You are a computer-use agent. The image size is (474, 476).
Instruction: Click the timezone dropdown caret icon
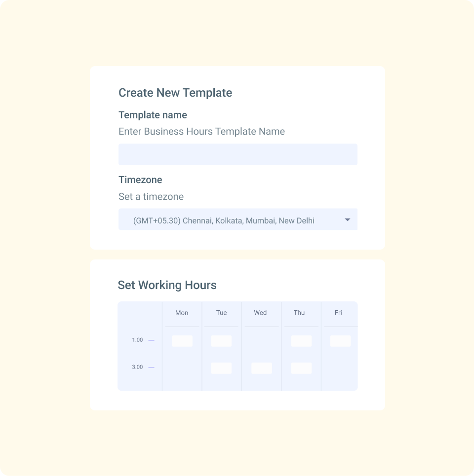(347, 220)
